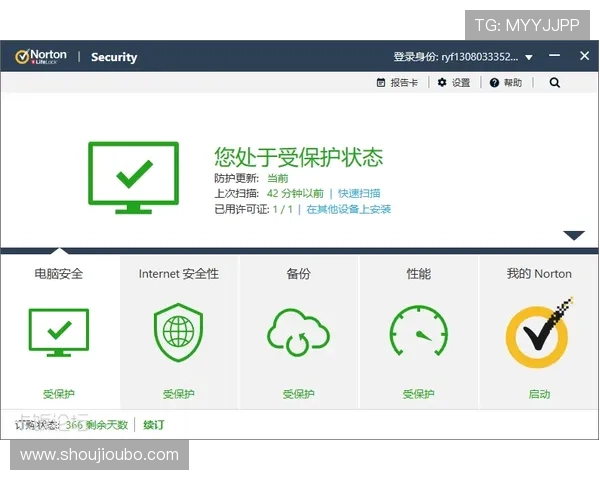Minimize the Norton Security window
Screen dimensions: 600x480
pyautogui.click(x=554, y=56)
